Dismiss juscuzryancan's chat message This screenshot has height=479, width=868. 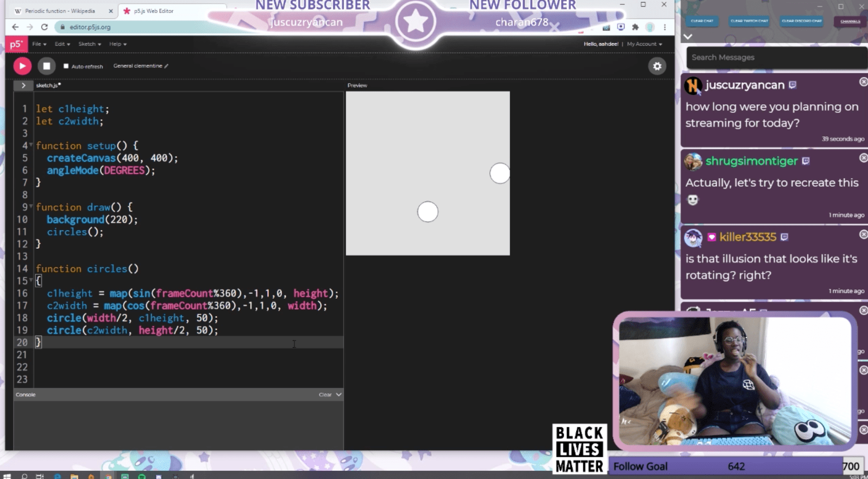pyautogui.click(x=863, y=81)
